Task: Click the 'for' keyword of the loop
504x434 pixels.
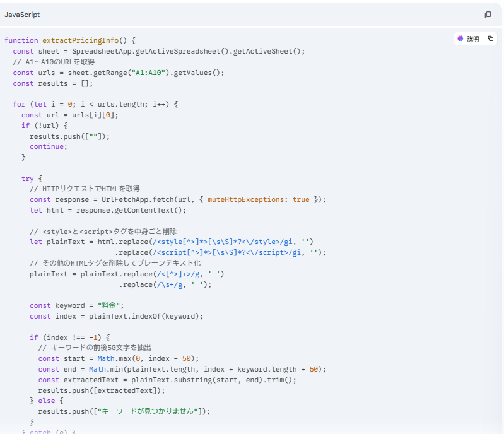Action: click(x=19, y=105)
